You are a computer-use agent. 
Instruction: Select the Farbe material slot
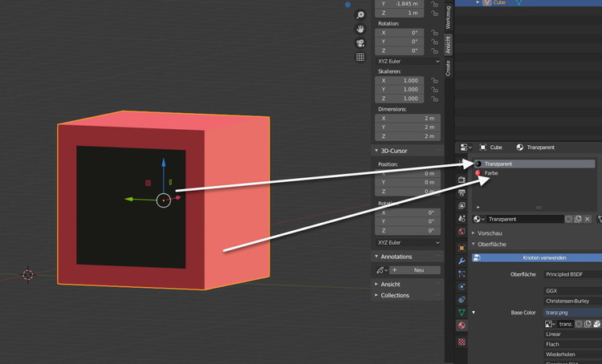535,173
